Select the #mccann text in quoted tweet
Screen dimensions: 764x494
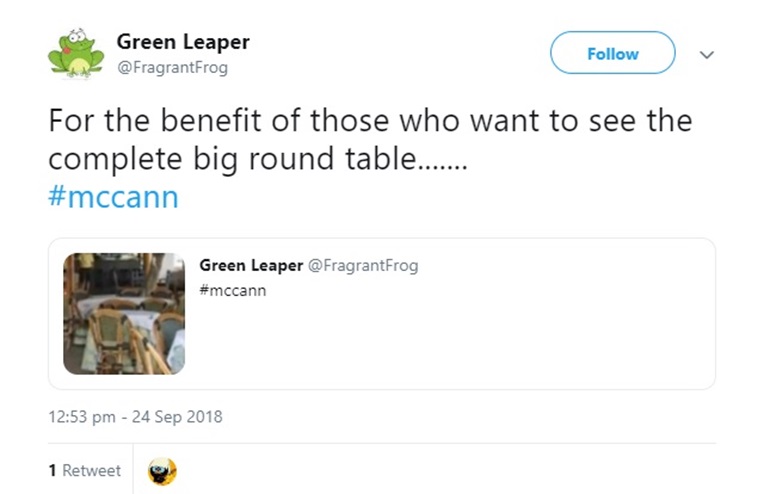pyautogui.click(x=233, y=290)
